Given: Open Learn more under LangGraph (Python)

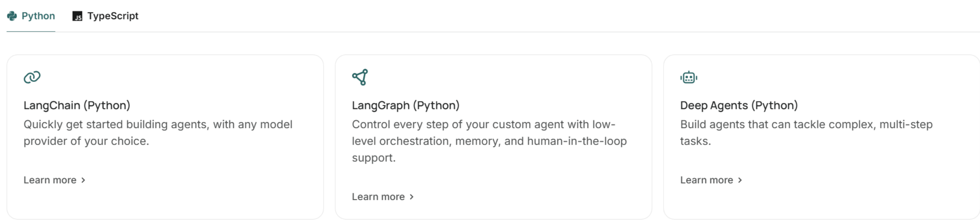Looking at the screenshot, I should click(378, 197).
